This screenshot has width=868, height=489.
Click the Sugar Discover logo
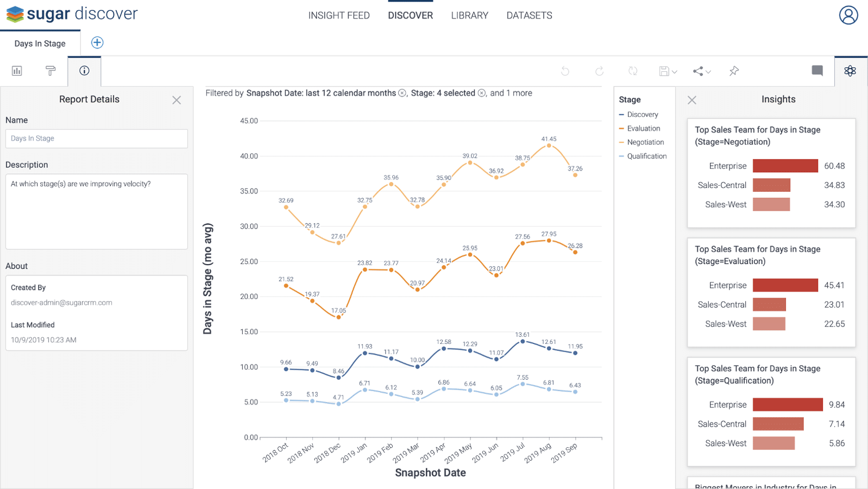(72, 14)
